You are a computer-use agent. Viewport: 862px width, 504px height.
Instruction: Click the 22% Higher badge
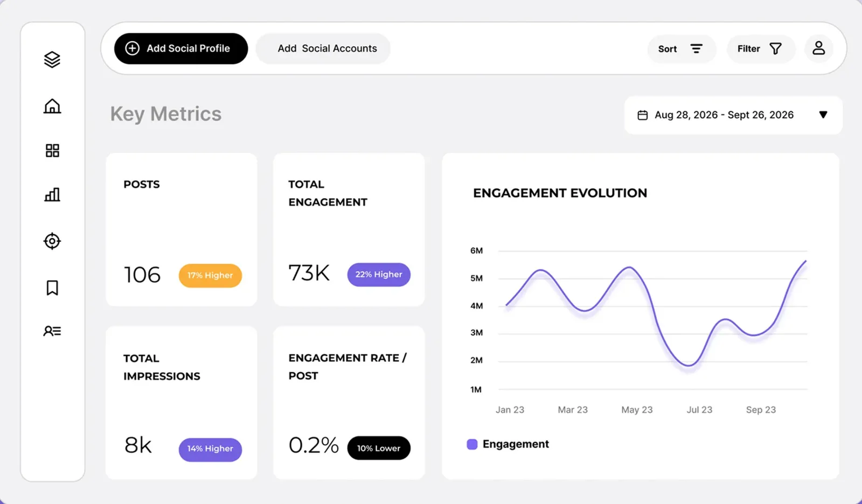[x=379, y=275]
